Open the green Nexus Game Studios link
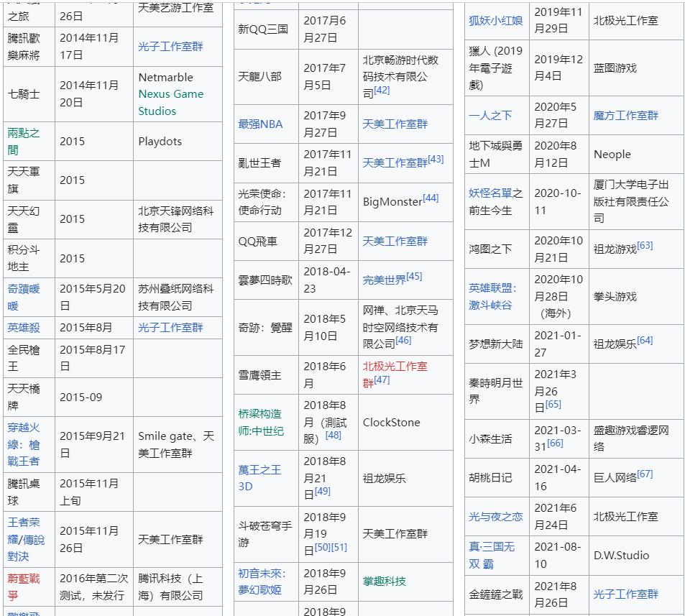Viewport: 685px width, 616px height. (x=171, y=102)
